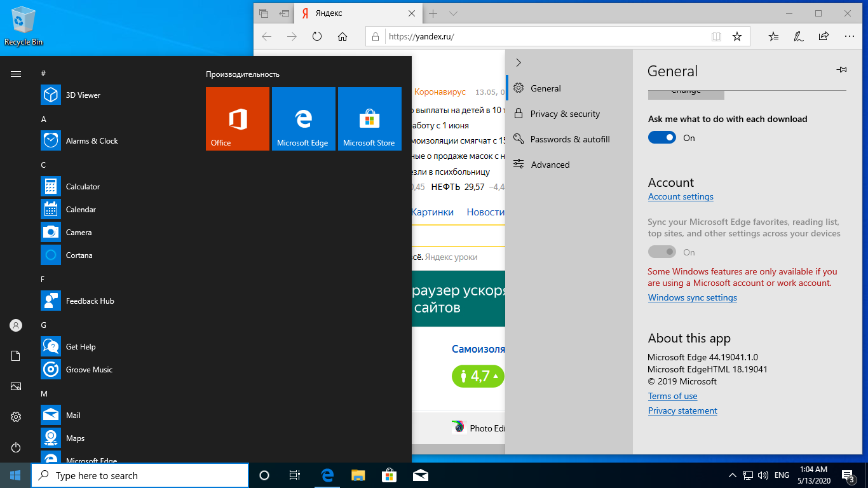Click Add notes pen icon

pos(799,37)
